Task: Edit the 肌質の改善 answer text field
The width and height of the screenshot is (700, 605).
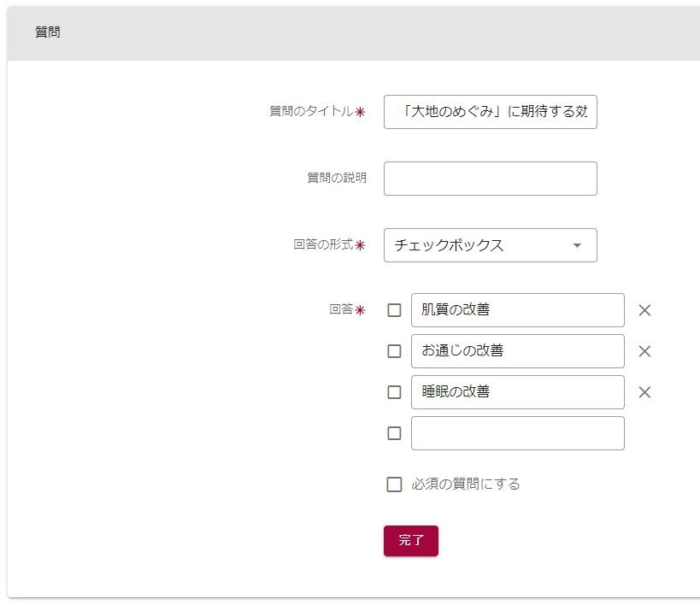Action: pos(517,310)
